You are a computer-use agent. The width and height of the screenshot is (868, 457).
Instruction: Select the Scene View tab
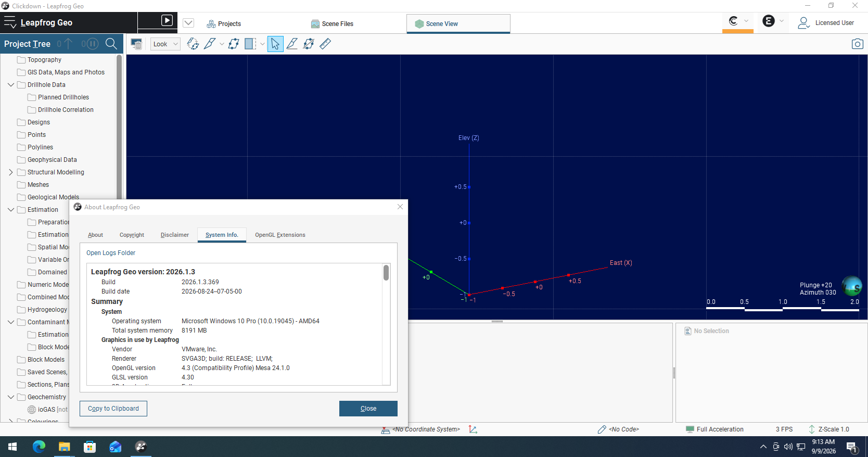(458, 23)
